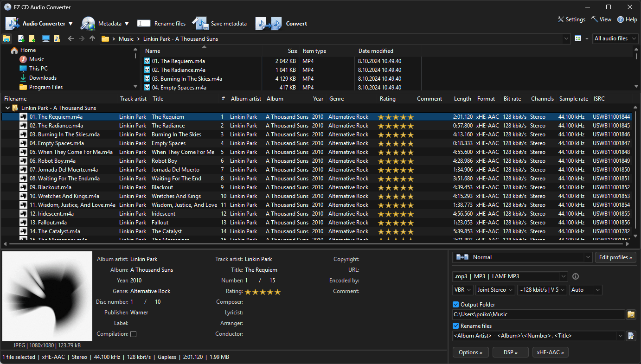
Task: Open the View menu
Action: point(601,19)
